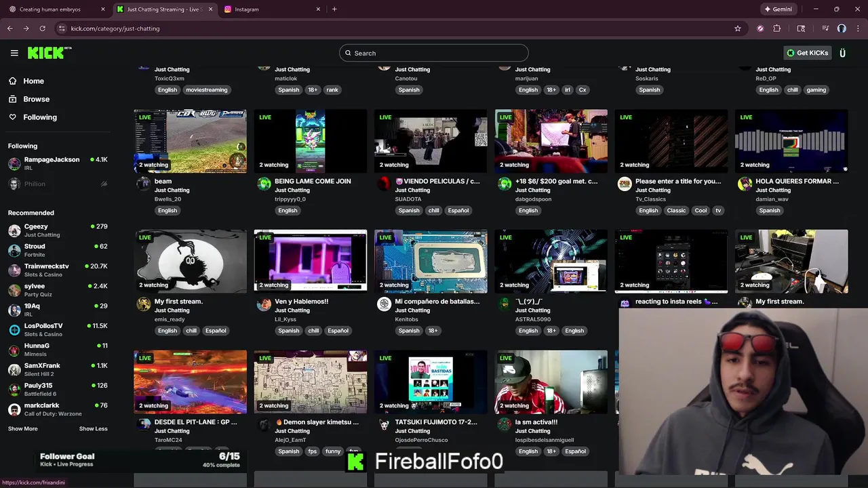Image resolution: width=868 pixels, height=488 pixels.
Task: Reload the page
Action: pyautogui.click(x=42, y=28)
